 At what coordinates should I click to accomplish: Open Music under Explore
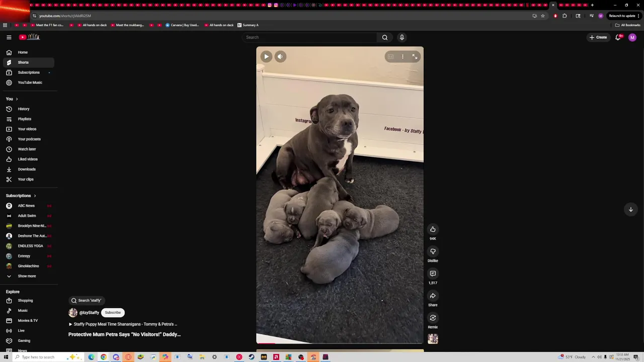pos(28,311)
